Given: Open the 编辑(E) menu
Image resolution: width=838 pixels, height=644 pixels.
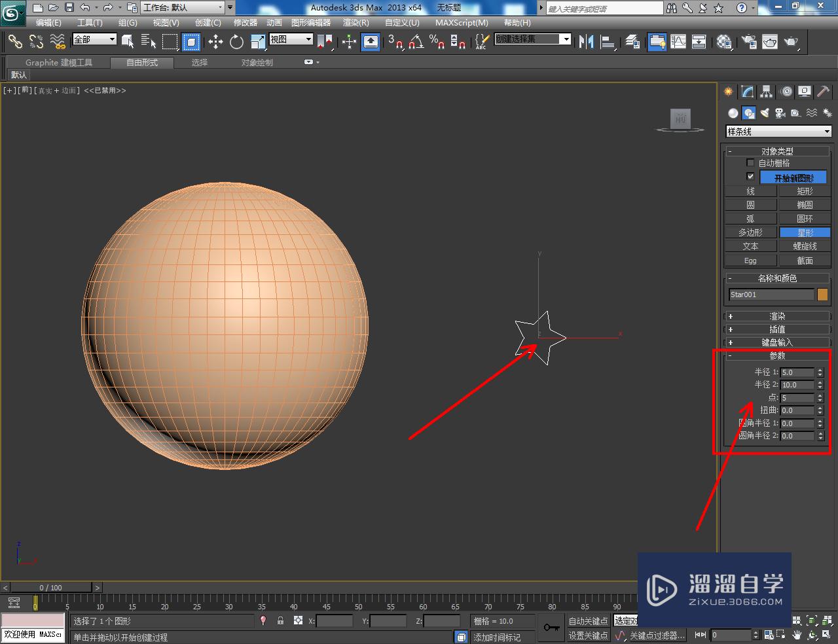Looking at the screenshot, I should tap(48, 23).
